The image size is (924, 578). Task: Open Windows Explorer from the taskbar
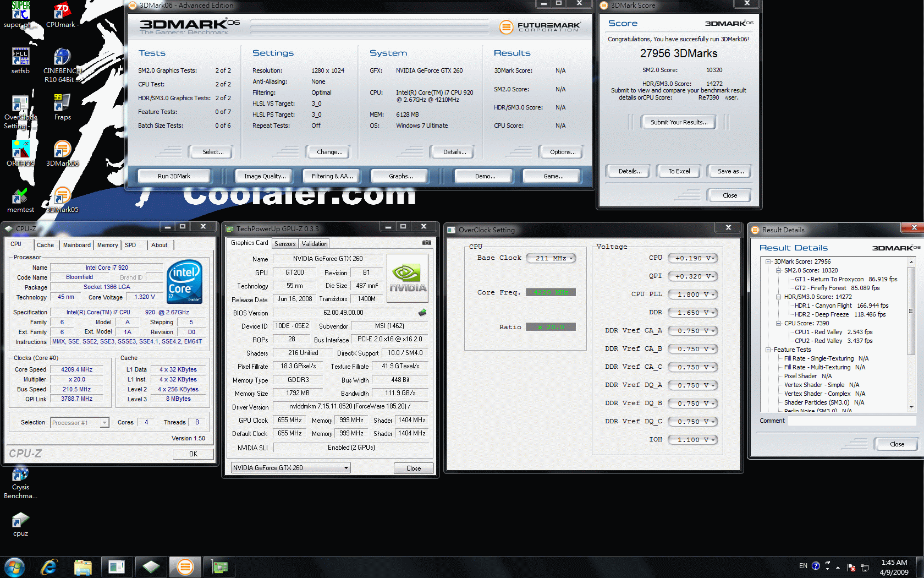(x=82, y=567)
